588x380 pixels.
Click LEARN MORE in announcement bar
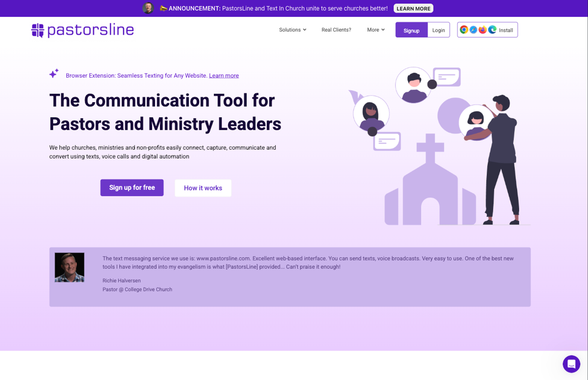point(414,8)
